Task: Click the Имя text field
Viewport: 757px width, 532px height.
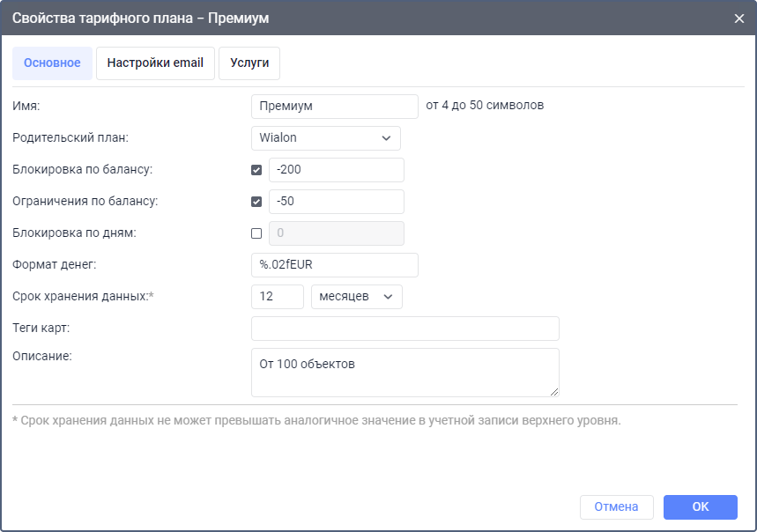Action: click(x=334, y=107)
